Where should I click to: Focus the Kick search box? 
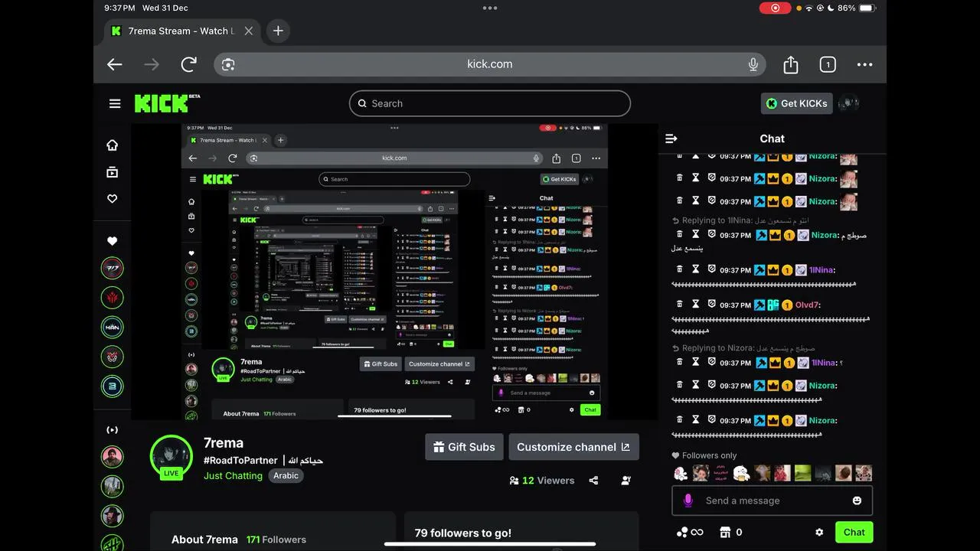(x=490, y=103)
